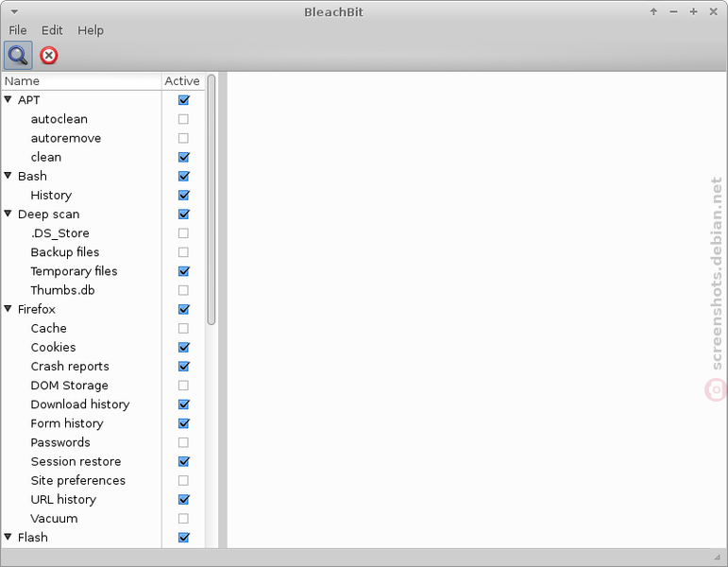Enable the Site preferences checkbox
The height and width of the screenshot is (567, 728).
(183, 481)
